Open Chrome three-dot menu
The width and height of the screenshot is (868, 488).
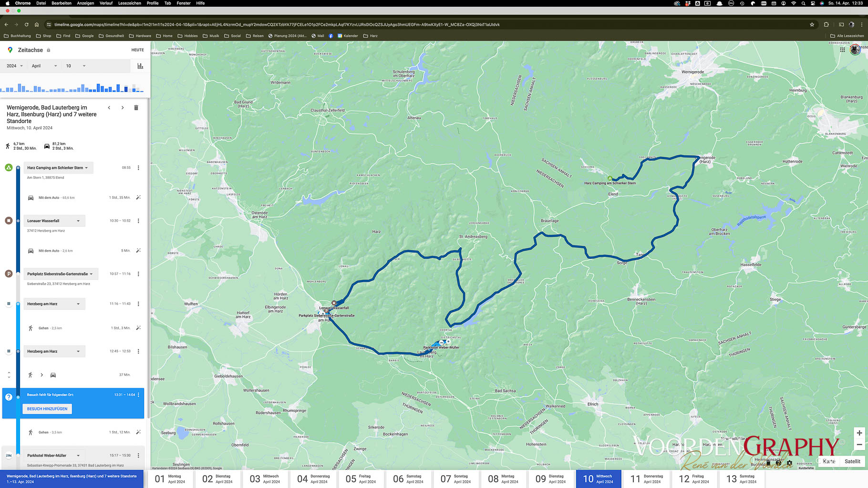coord(861,24)
